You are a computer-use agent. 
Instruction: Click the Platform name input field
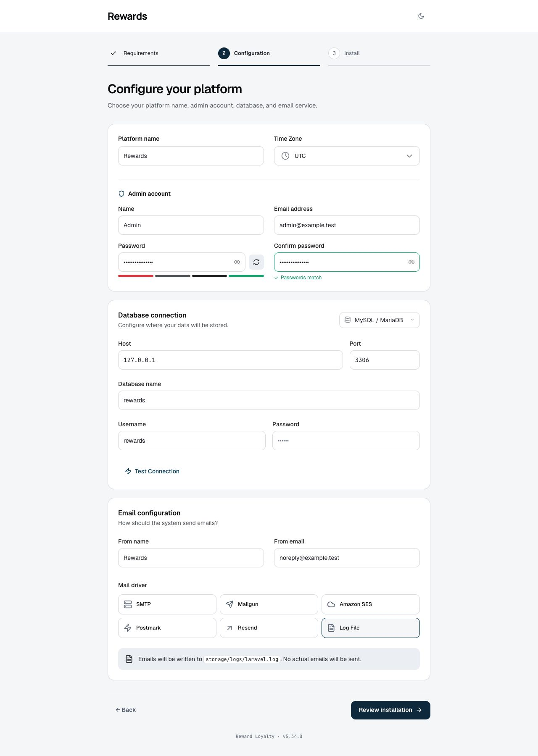[191, 156]
